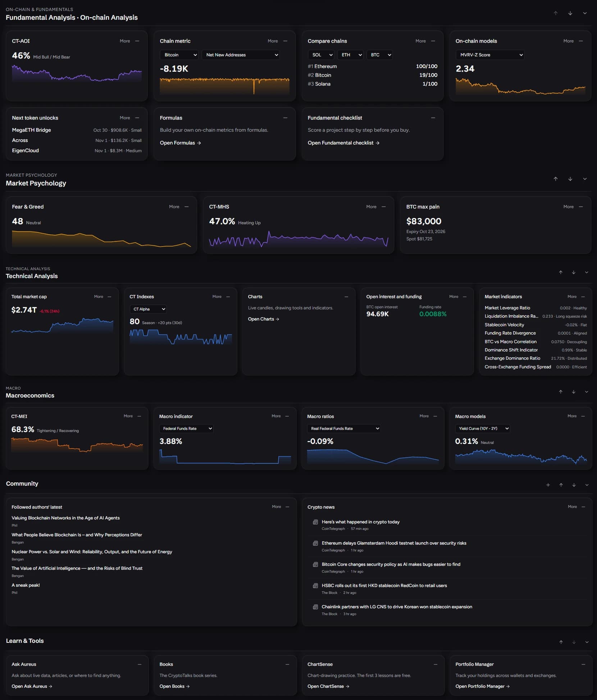Open news about HSBC HKD stablecoin RedCoin
This screenshot has height=700, width=597.
coord(384,586)
